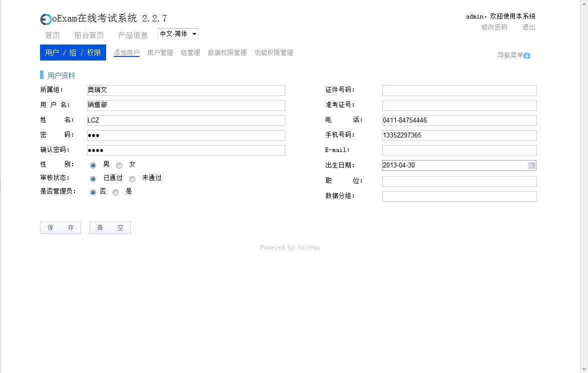This screenshot has height=373, width=588.
Task: Click the 证件号码 input field
Action: tap(459, 90)
